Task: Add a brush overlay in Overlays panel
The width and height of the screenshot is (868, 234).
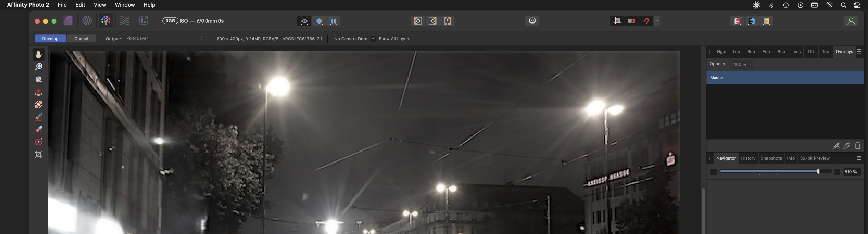Action: coord(836,146)
